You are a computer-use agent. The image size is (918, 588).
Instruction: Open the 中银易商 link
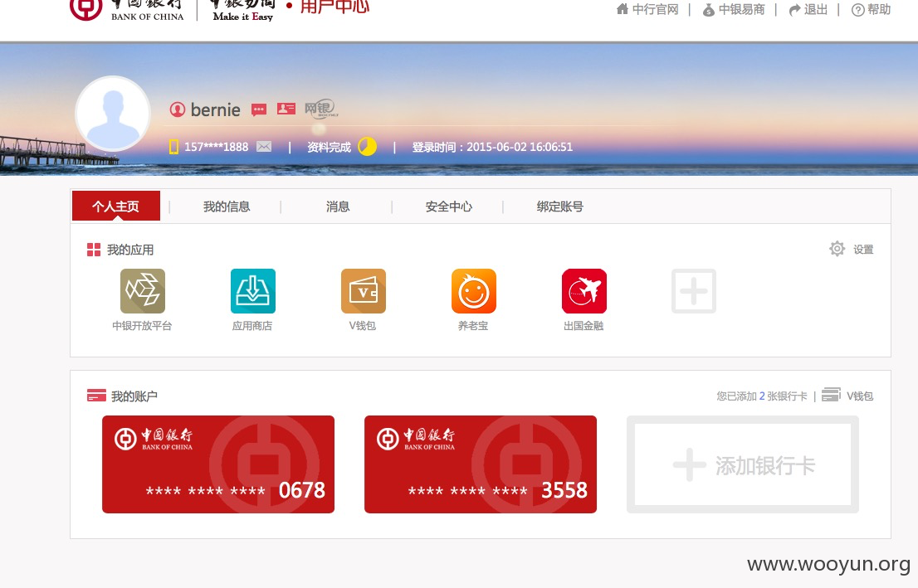click(734, 9)
